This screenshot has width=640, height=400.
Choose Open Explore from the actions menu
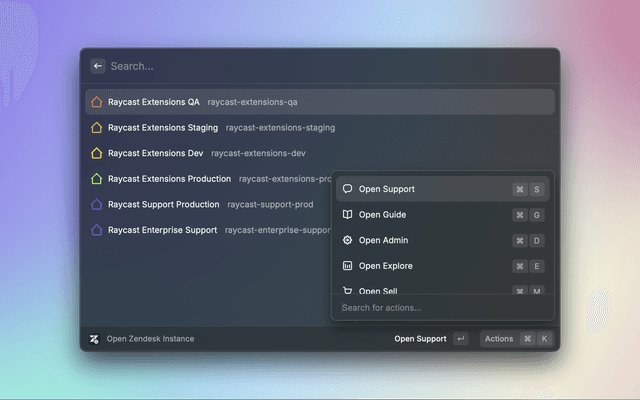[x=386, y=266]
